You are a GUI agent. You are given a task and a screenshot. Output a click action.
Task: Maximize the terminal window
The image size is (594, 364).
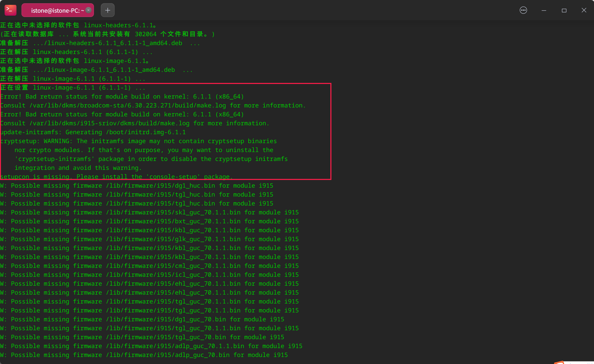point(564,10)
